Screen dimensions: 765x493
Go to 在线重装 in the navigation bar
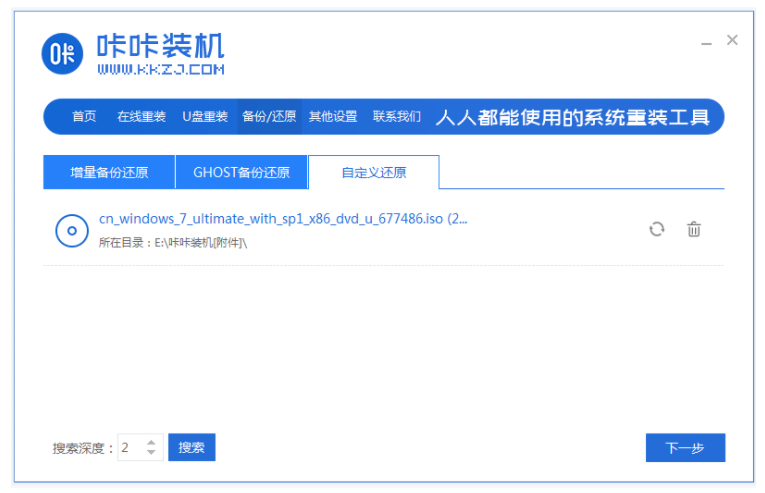point(141,117)
